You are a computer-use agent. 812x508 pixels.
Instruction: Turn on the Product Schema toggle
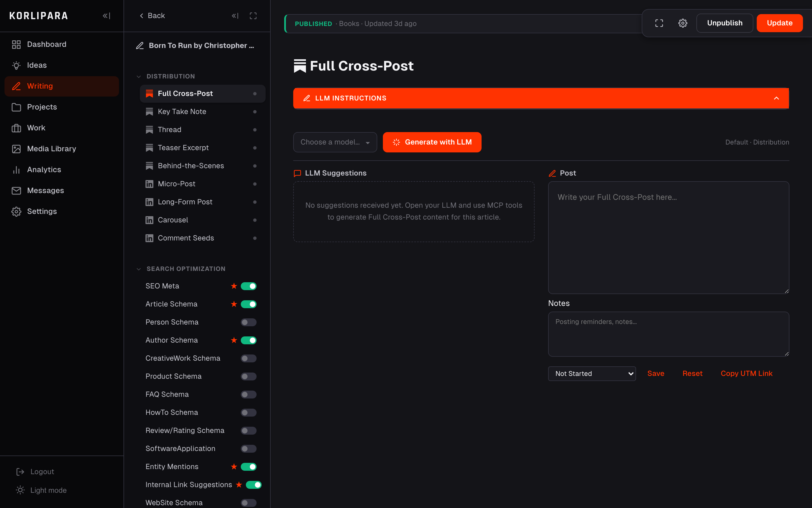(x=249, y=377)
